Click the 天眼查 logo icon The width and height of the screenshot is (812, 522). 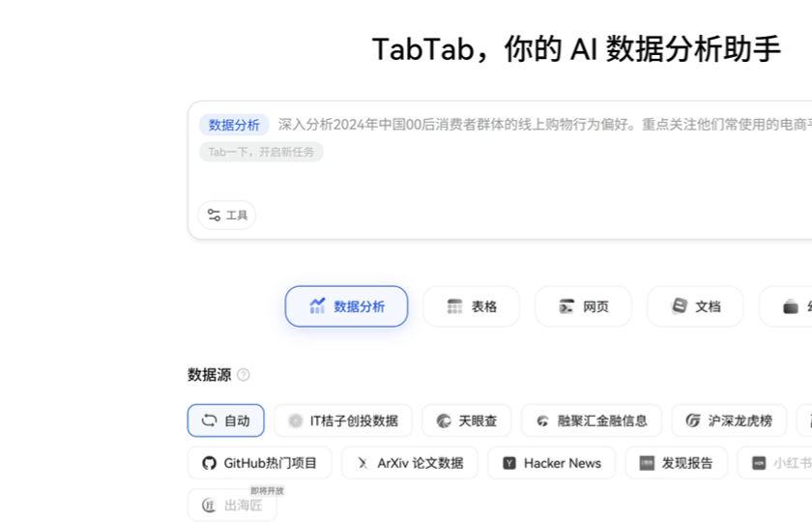(444, 420)
